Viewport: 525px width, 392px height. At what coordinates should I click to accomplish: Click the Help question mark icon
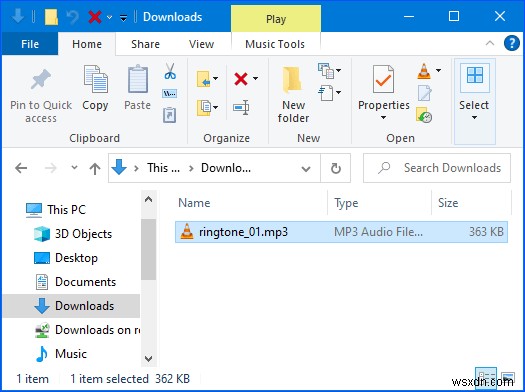pyautogui.click(x=512, y=44)
